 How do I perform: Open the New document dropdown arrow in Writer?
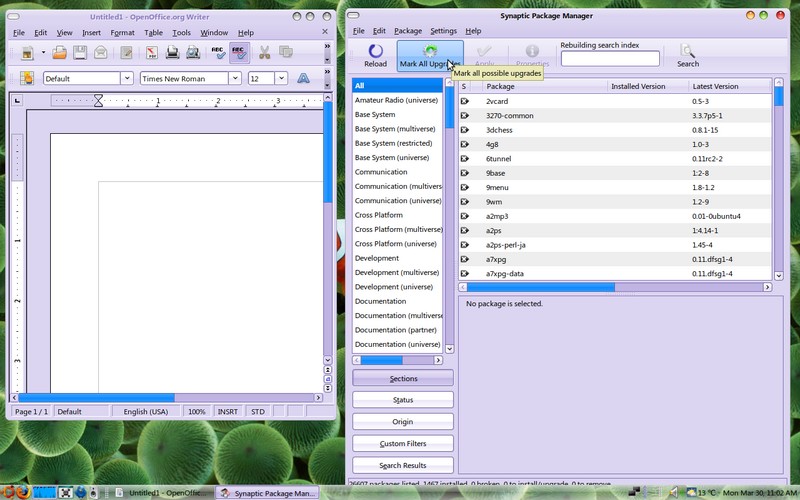[43, 53]
